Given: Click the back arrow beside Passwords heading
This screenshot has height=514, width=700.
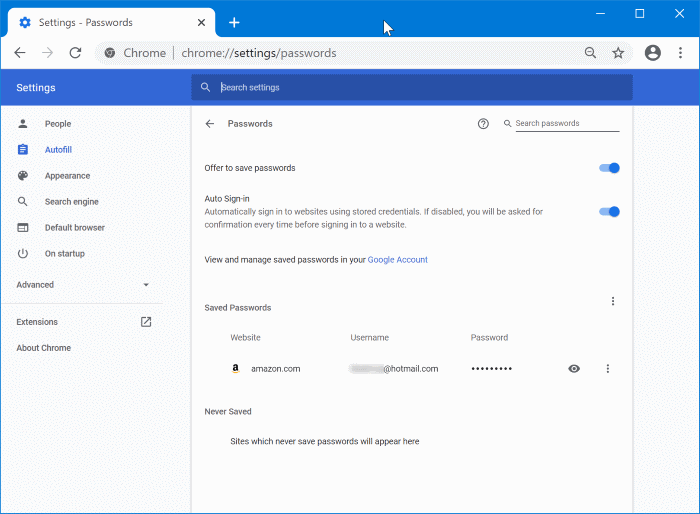Looking at the screenshot, I should point(210,124).
